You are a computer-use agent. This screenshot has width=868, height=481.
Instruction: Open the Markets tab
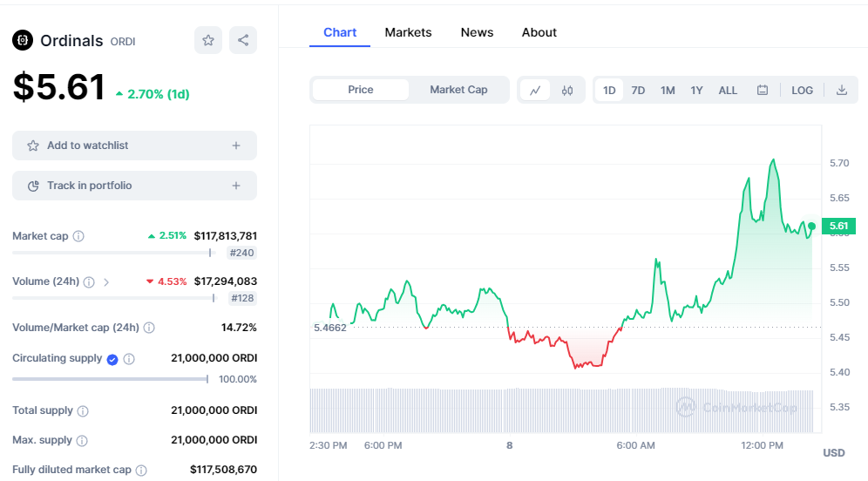[x=408, y=32]
